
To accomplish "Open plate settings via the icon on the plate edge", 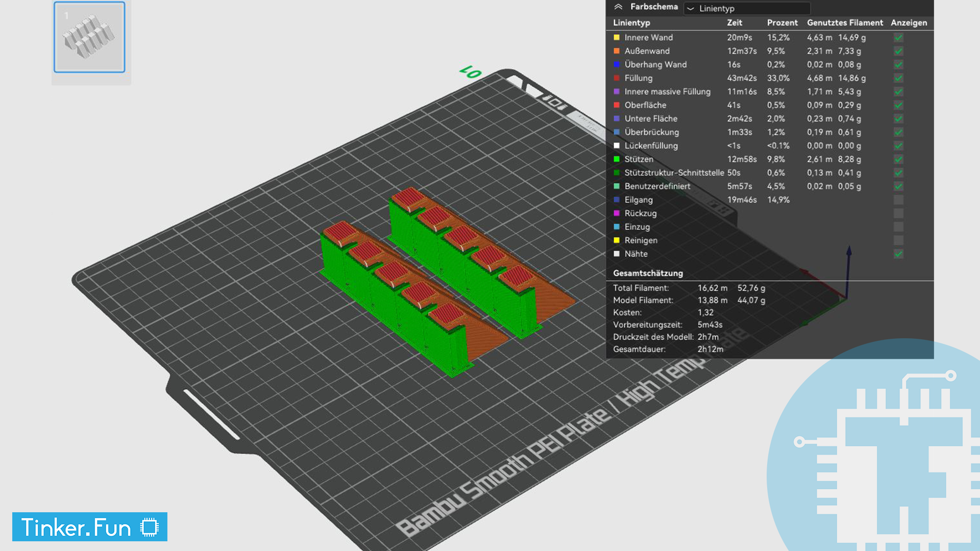I will [x=555, y=104].
